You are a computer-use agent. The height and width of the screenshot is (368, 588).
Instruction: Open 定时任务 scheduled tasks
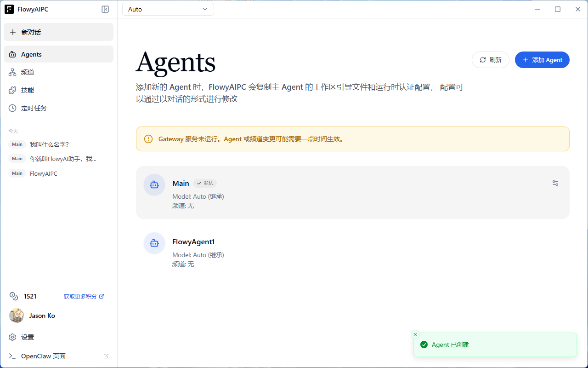[x=58, y=108]
